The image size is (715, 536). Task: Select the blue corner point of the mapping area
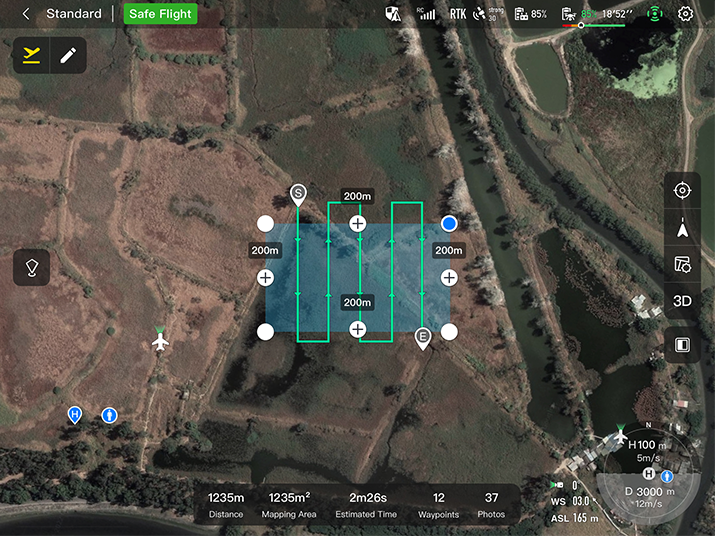tap(449, 223)
